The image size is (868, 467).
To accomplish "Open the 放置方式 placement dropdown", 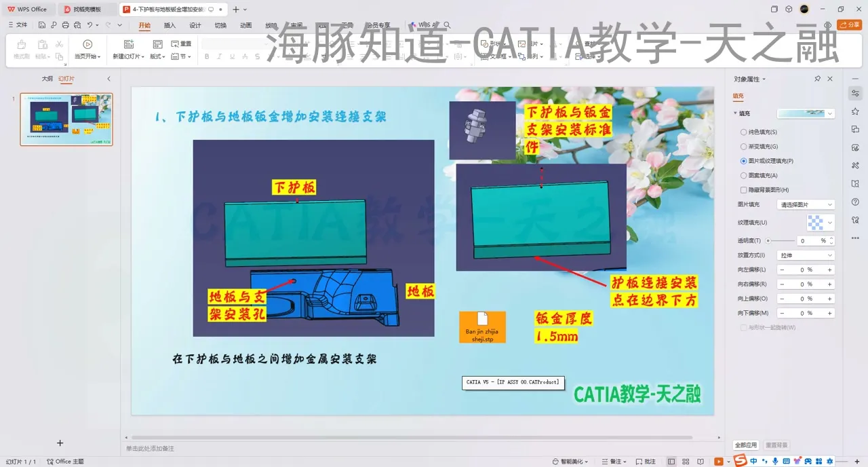I will tap(805, 255).
